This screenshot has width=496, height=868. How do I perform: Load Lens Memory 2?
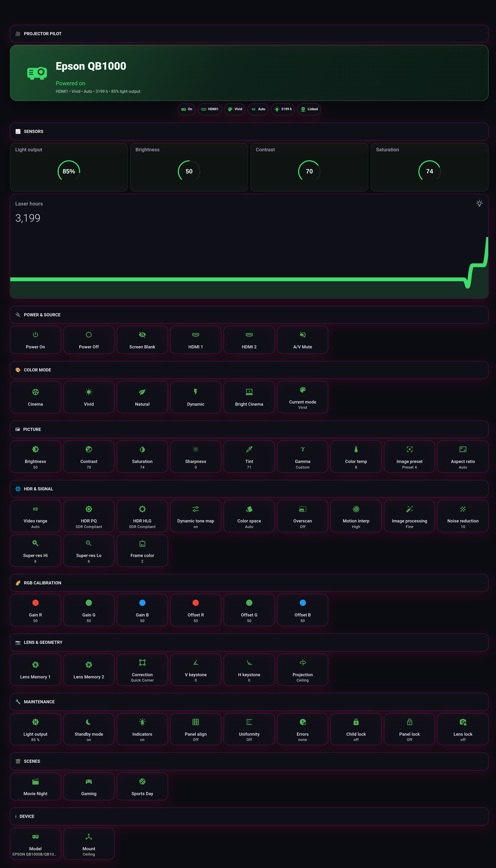pos(89,670)
